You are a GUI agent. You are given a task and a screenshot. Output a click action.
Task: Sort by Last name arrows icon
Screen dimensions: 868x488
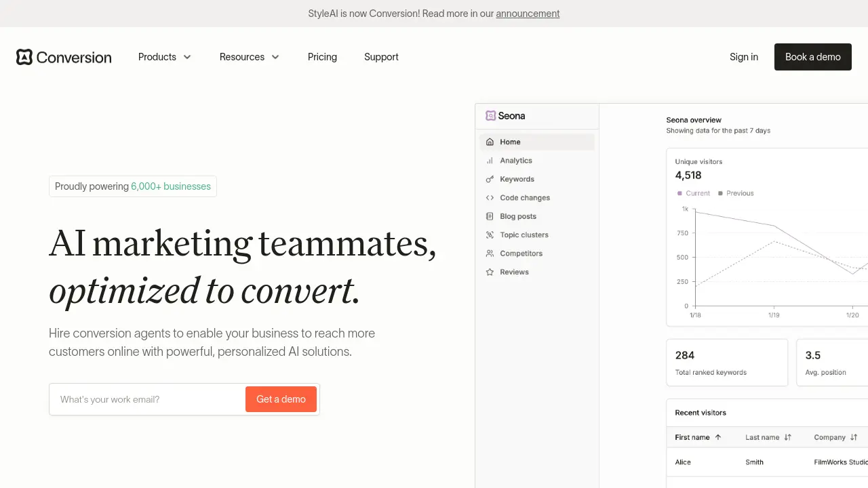point(787,437)
